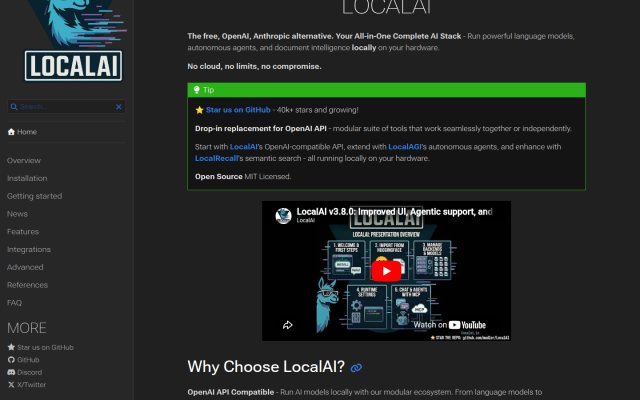The image size is (640, 400).
Task: Open the References section
Action: [x=27, y=285]
